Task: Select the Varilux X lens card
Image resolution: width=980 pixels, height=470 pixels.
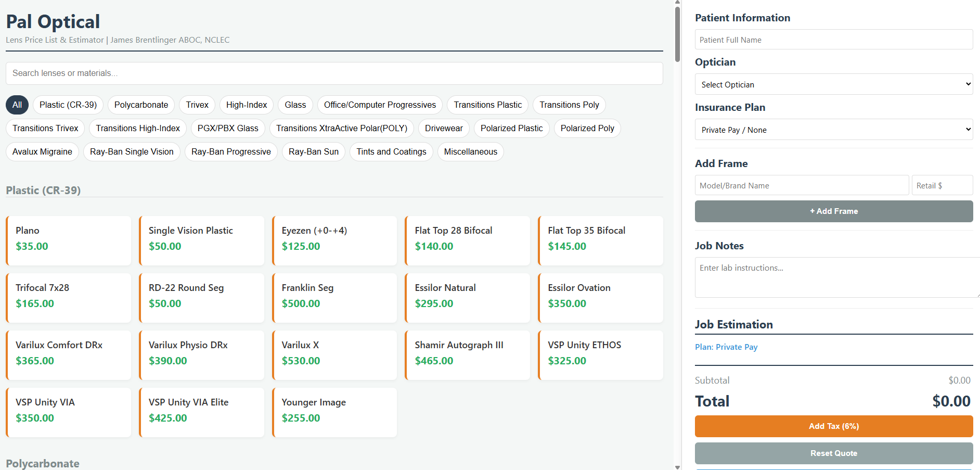Action: pos(334,355)
